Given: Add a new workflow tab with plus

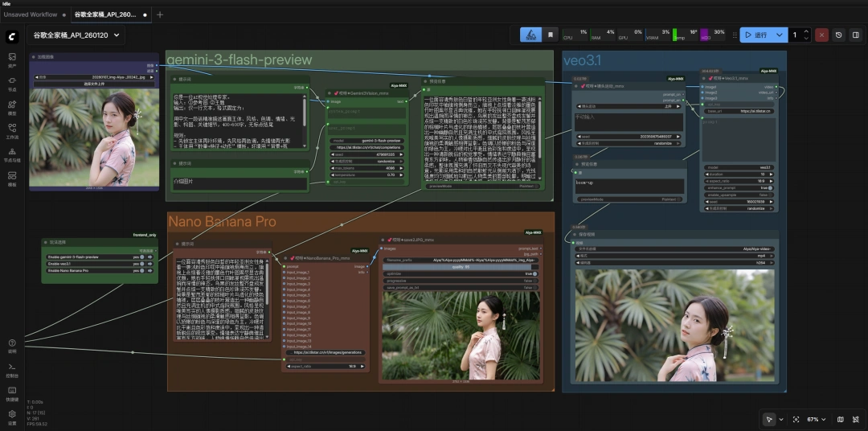Looking at the screenshot, I should tap(159, 14).
